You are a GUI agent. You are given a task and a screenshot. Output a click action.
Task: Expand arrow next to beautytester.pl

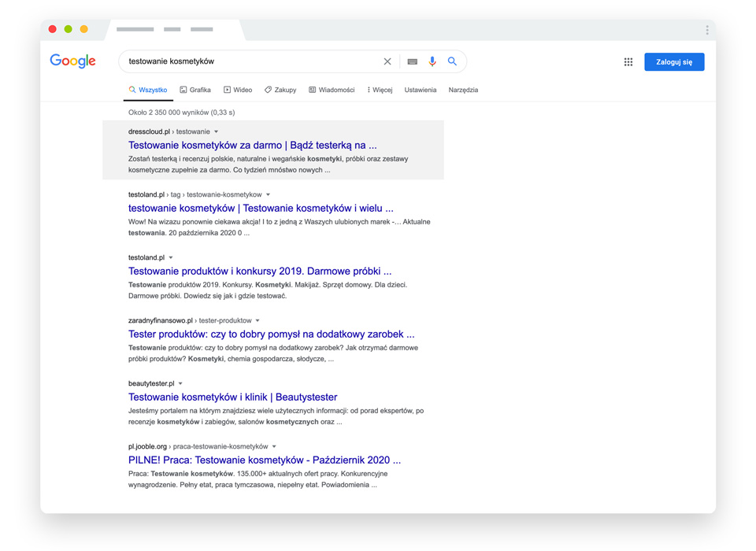pyautogui.click(x=180, y=383)
